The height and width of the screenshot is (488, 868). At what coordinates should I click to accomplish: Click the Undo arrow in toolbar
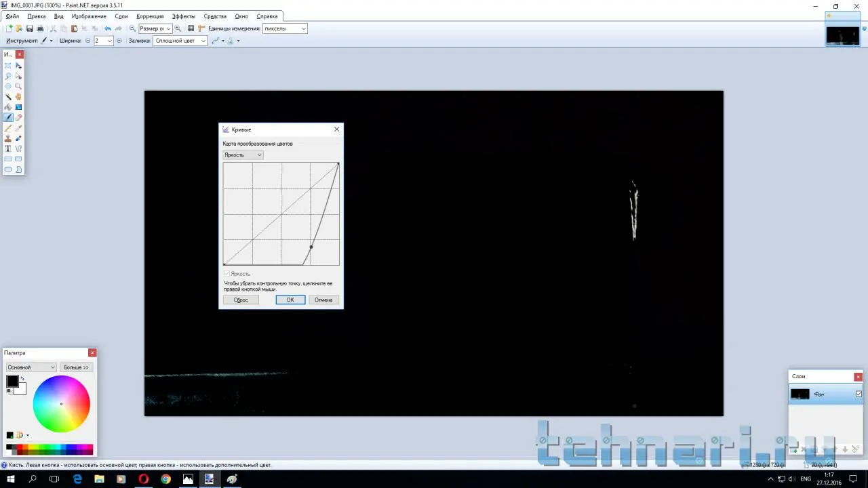(108, 28)
